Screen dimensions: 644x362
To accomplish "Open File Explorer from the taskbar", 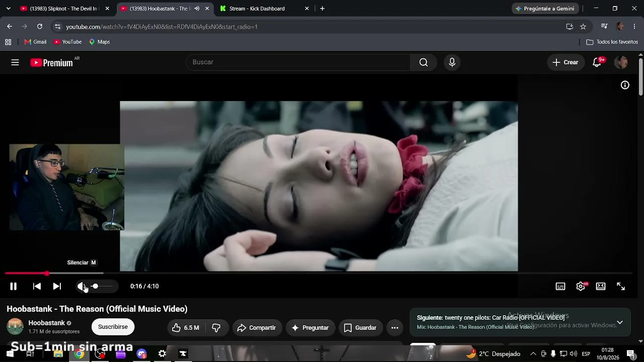I will click(58, 354).
